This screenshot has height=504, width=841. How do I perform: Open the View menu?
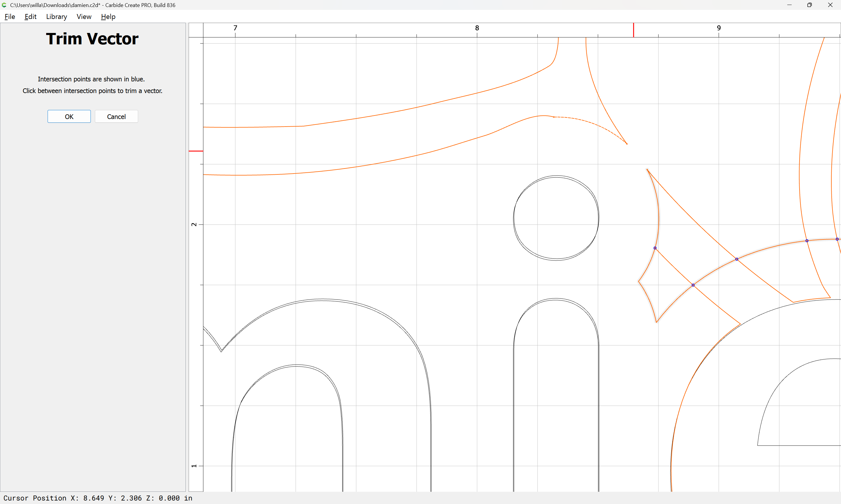pos(84,17)
